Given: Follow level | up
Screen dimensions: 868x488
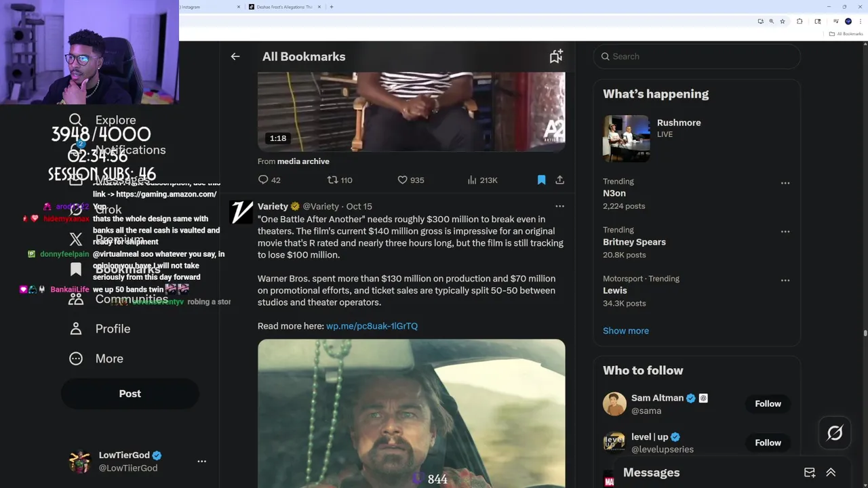Looking at the screenshot, I should click(768, 443).
